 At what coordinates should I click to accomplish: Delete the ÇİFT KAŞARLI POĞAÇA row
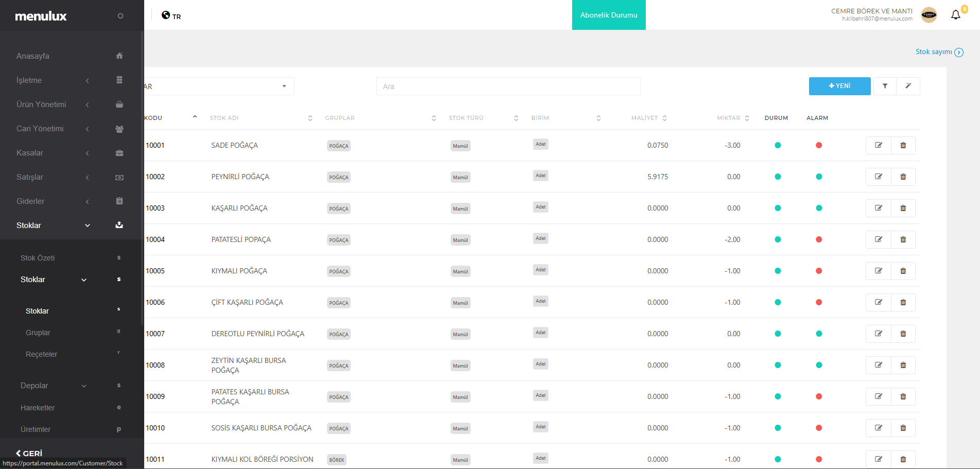coord(903,302)
